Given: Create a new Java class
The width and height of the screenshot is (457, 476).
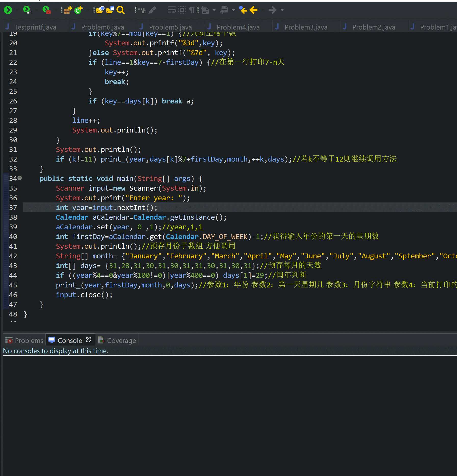Looking at the screenshot, I should pyautogui.click(x=79, y=10).
